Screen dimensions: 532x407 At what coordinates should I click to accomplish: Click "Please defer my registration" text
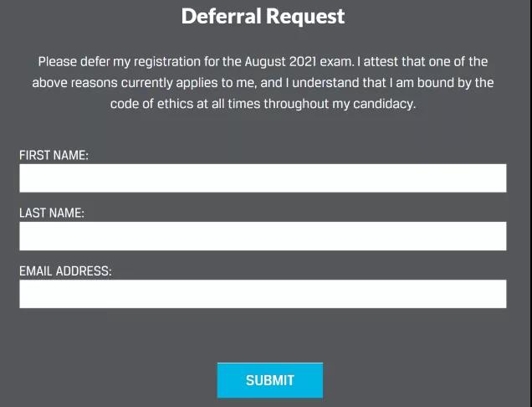(115, 62)
